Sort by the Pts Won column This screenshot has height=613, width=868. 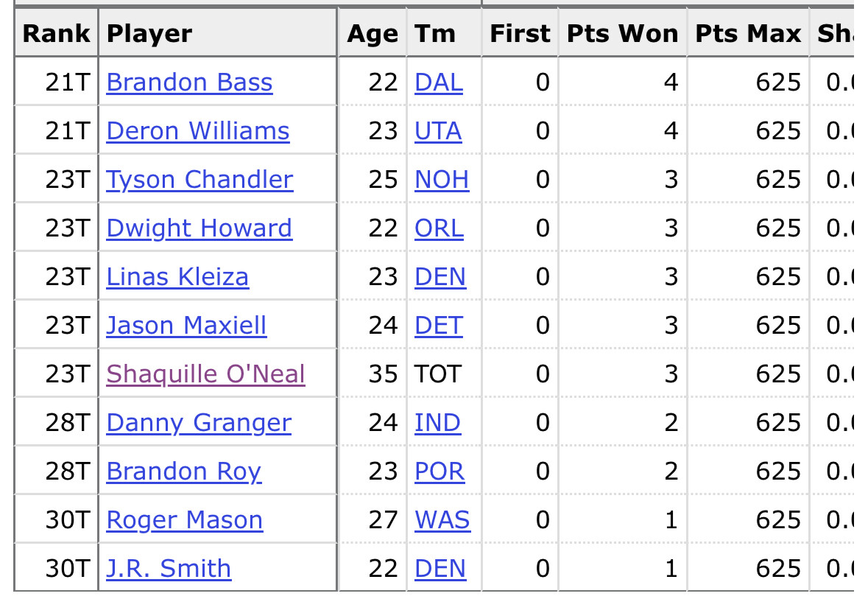tap(622, 34)
